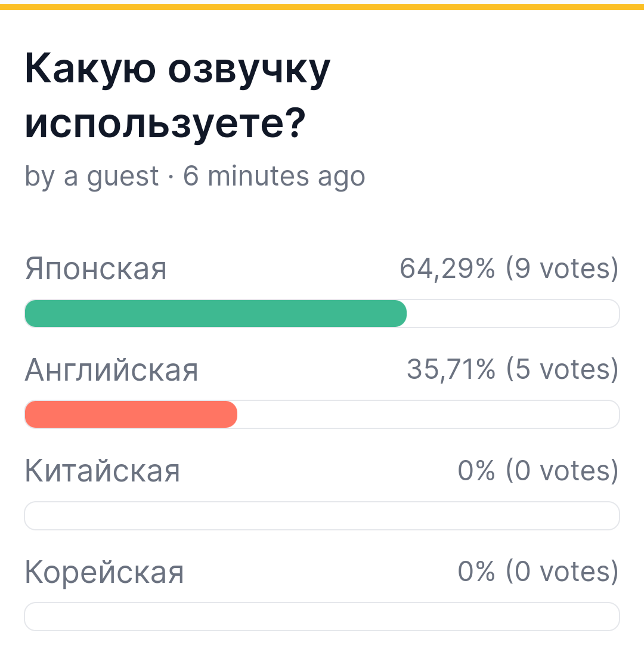Click the "(9 votes)" count text
Viewport: 644px width, 670px height.
pyautogui.click(x=562, y=268)
